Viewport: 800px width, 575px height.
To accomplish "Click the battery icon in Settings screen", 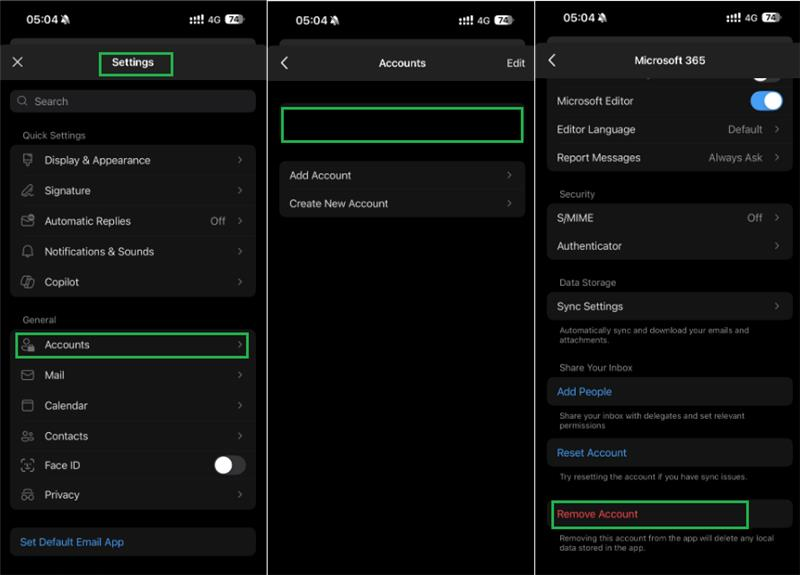I will tap(235, 19).
